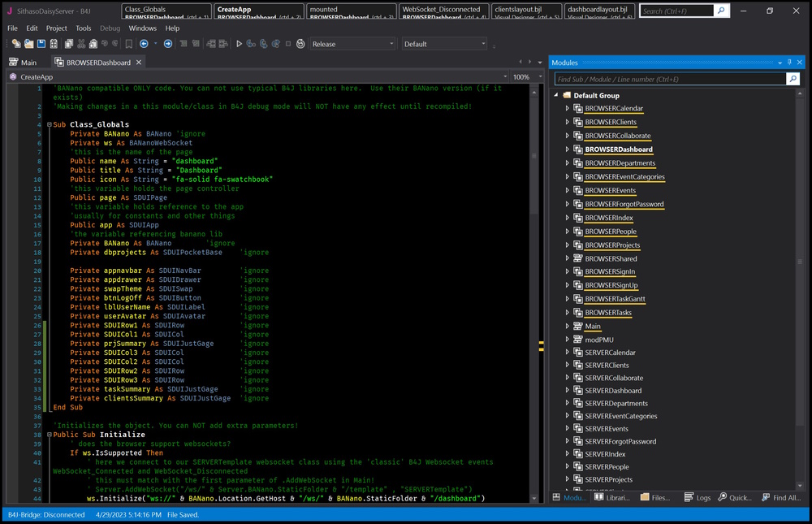This screenshot has width=812, height=524.
Task: Open the Windows menu
Action: click(142, 28)
